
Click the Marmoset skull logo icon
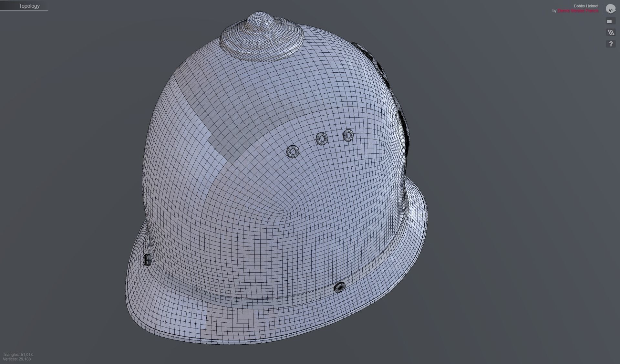point(610,9)
